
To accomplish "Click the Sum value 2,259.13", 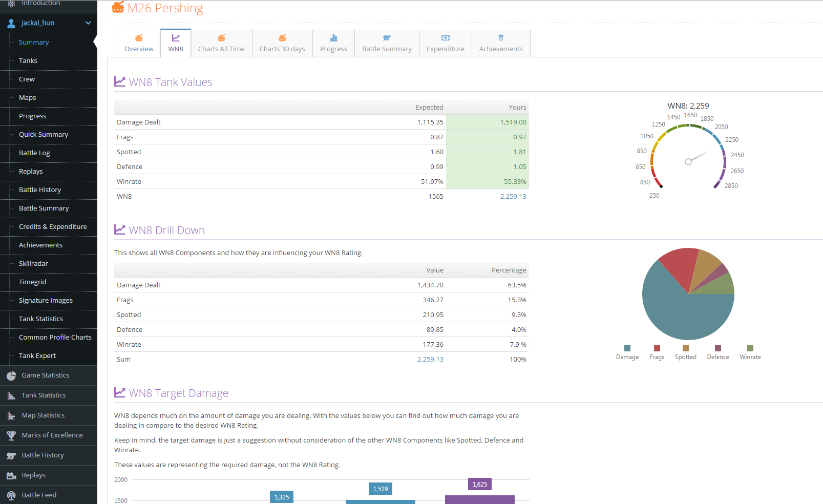I will tap(430, 360).
